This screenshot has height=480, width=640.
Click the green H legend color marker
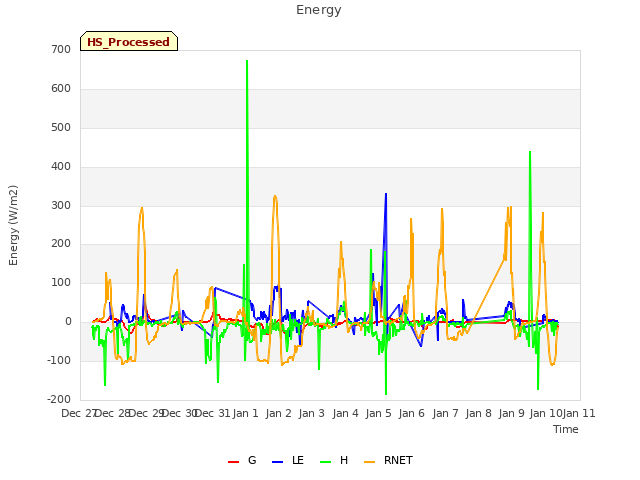click(x=325, y=462)
